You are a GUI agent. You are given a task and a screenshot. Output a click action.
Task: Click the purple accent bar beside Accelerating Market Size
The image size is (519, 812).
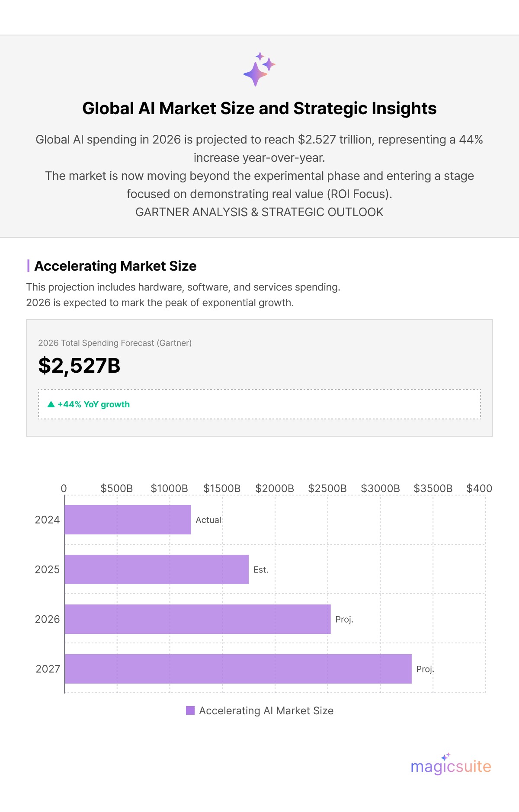29,266
